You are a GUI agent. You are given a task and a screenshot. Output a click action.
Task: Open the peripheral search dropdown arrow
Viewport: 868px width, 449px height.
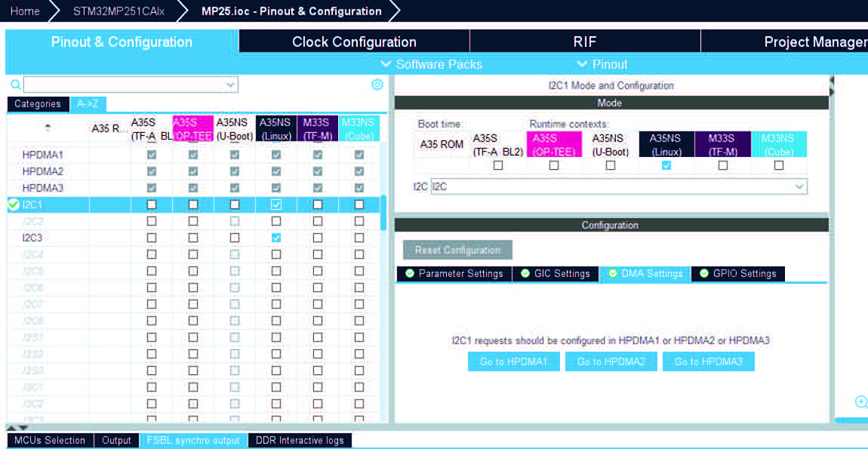coord(231,85)
